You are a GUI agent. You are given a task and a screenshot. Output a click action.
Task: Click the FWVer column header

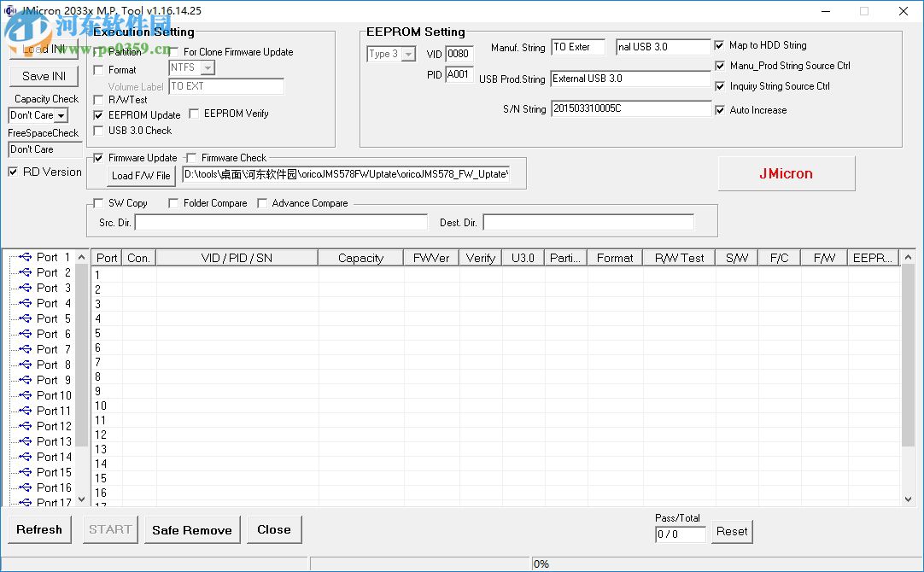[431, 258]
